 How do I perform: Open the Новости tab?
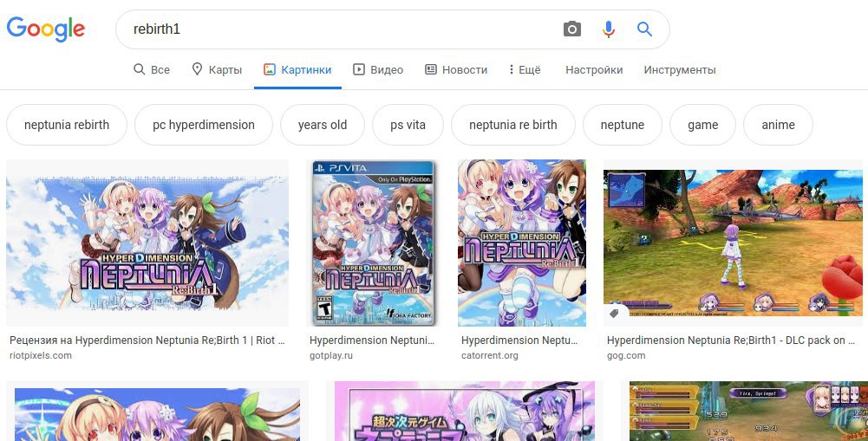click(x=456, y=69)
